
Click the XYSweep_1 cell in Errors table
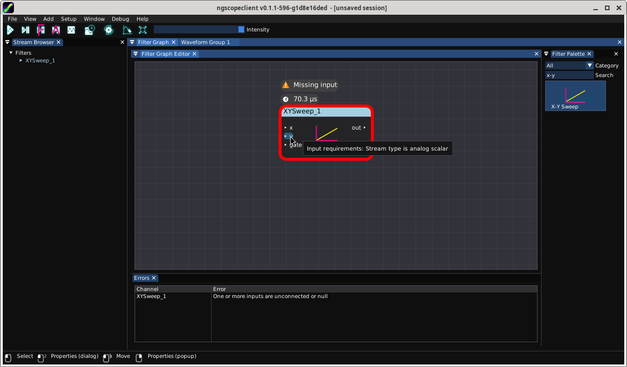[x=151, y=296]
